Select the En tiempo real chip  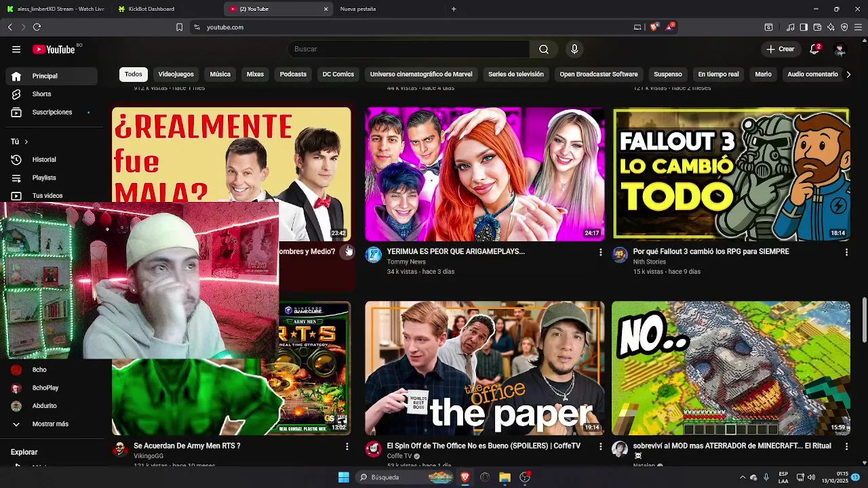click(x=718, y=75)
